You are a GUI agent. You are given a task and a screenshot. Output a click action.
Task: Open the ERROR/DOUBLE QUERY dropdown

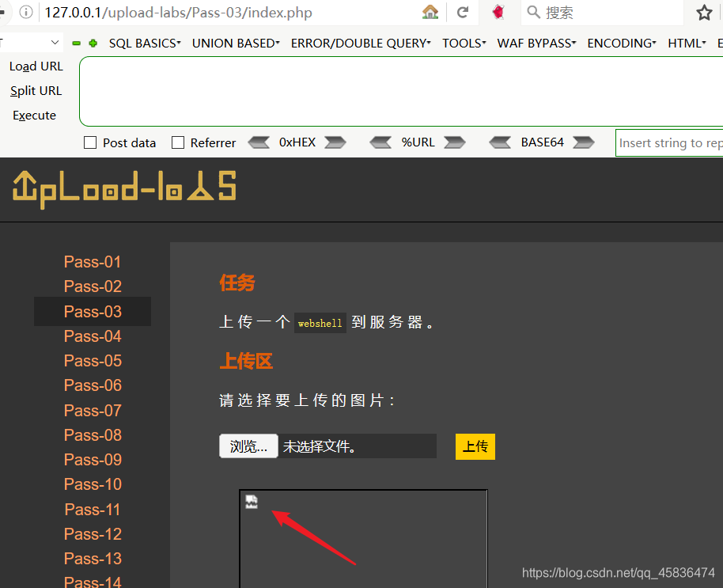pos(361,44)
